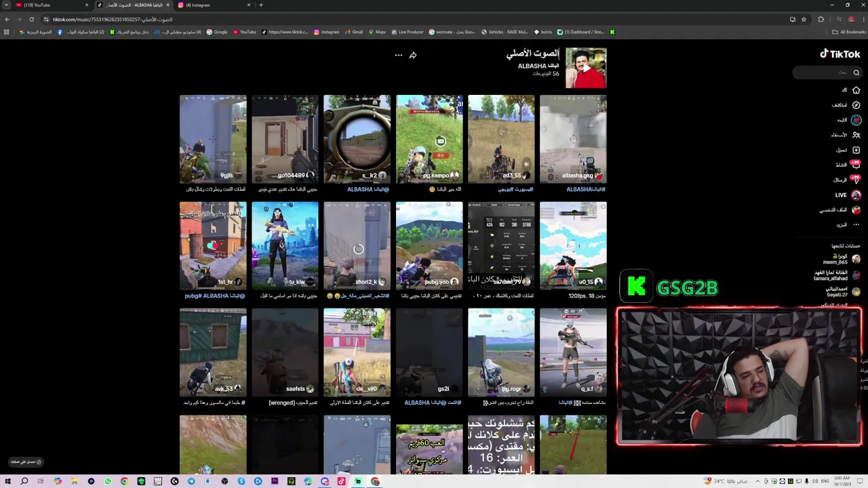Click the ALBASHA author name under the title
This screenshot has height=488, width=868.
point(538,66)
